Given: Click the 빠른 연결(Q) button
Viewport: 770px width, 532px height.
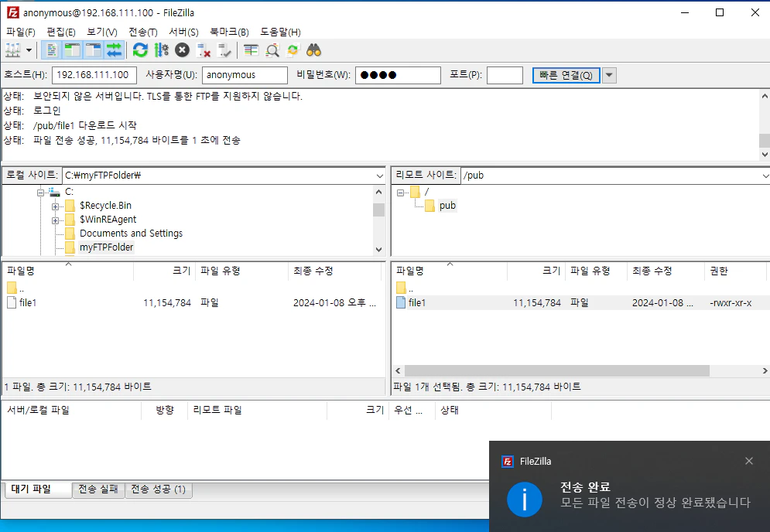Looking at the screenshot, I should [x=566, y=75].
